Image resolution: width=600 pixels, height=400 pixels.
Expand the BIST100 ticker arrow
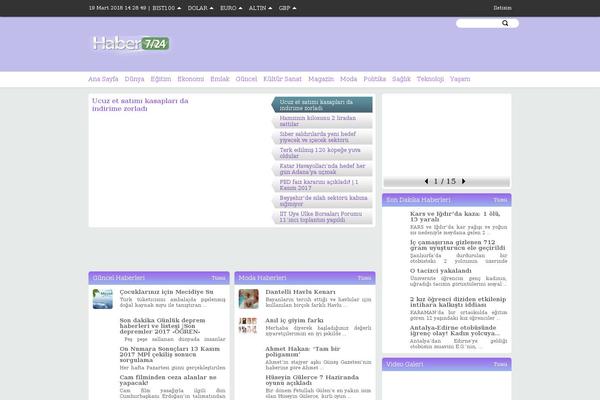tap(179, 8)
